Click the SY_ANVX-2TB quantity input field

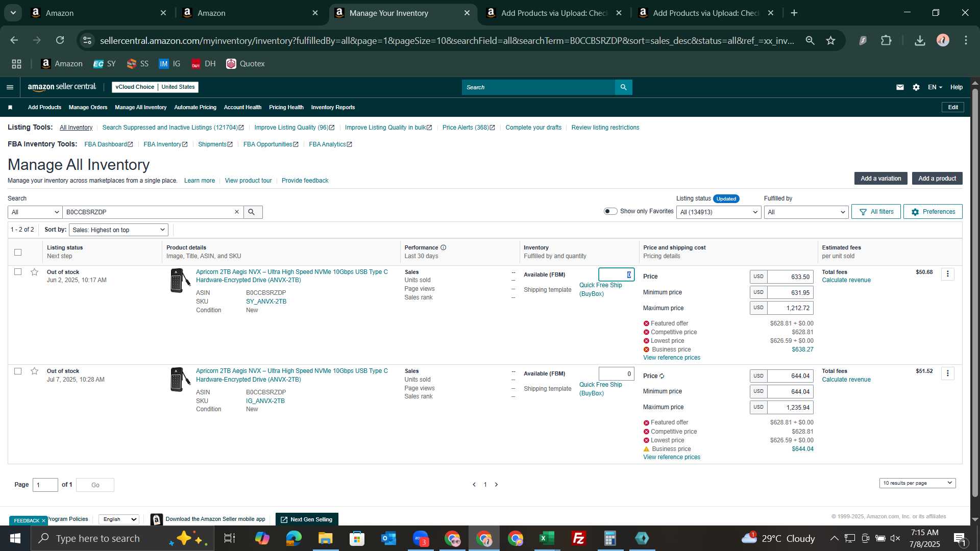[x=616, y=274]
